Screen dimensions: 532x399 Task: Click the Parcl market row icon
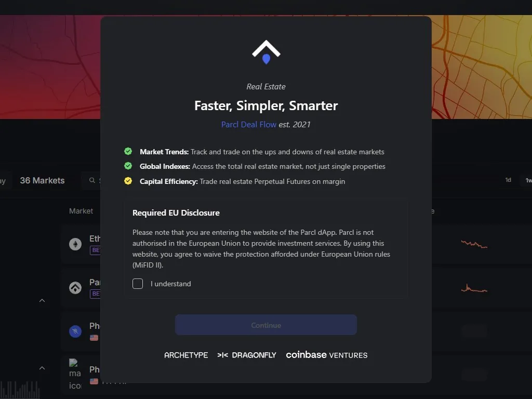[75, 288]
